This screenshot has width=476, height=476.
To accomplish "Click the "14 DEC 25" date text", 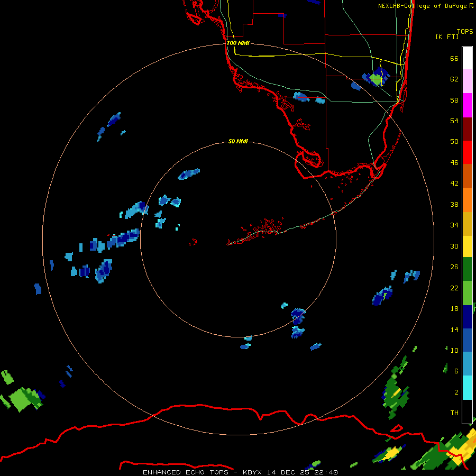I will click(288, 472).
